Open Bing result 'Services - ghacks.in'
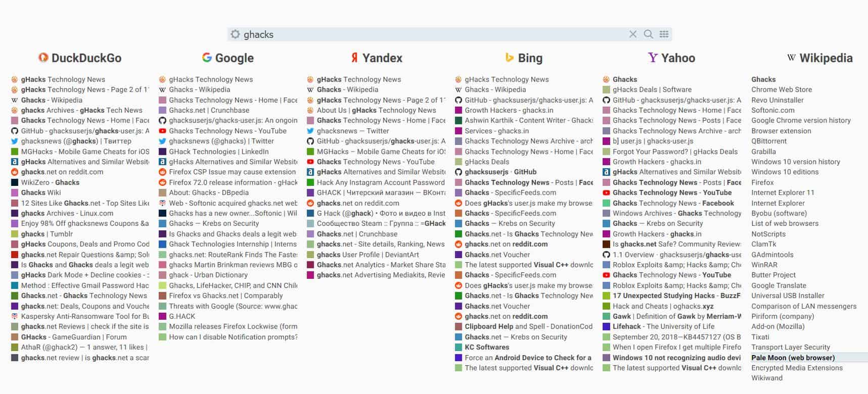The width and height of the screenshot is (868, 394). click(x=497, y=131)
